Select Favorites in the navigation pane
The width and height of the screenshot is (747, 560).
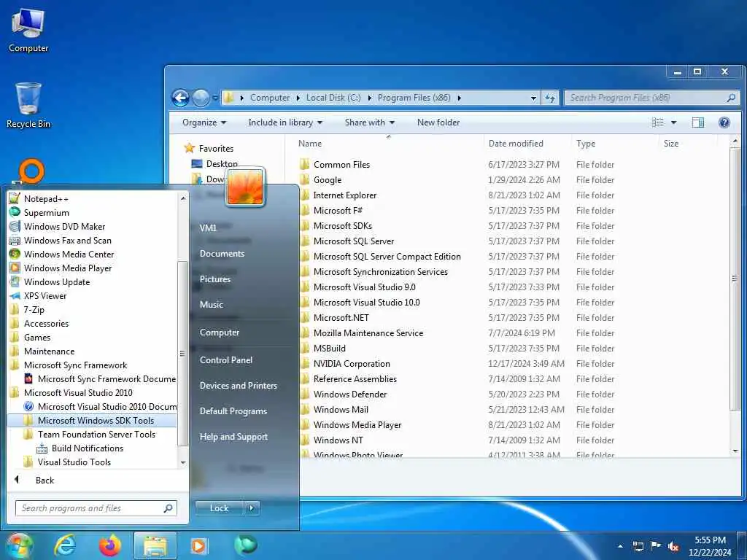216,149
